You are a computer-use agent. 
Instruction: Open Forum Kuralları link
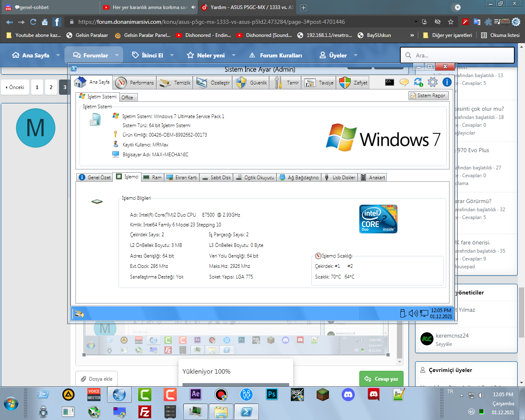pyautogui.click(x=276, y=55)
